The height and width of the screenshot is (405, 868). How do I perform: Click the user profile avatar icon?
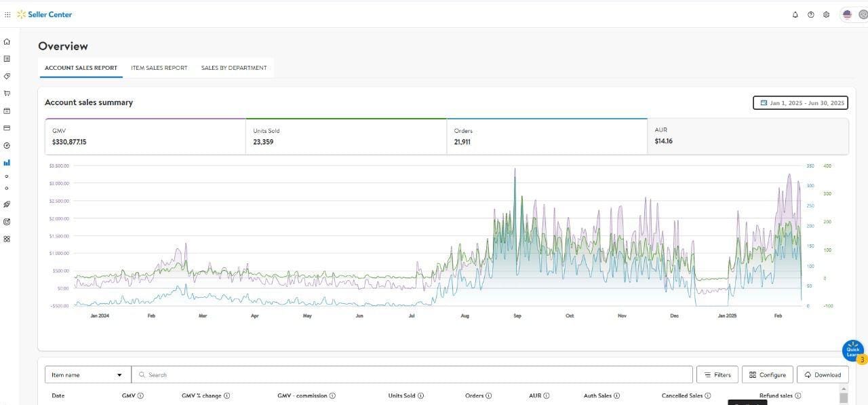863,14
